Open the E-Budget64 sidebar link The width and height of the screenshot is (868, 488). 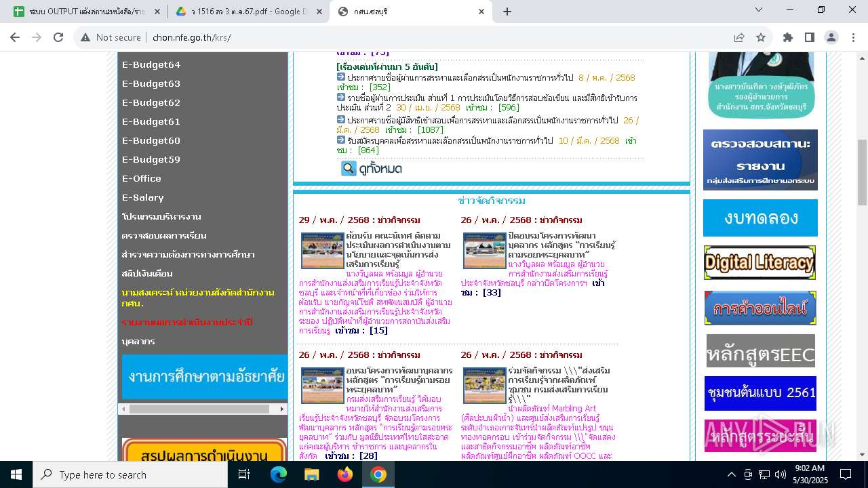tap(151, 64)
